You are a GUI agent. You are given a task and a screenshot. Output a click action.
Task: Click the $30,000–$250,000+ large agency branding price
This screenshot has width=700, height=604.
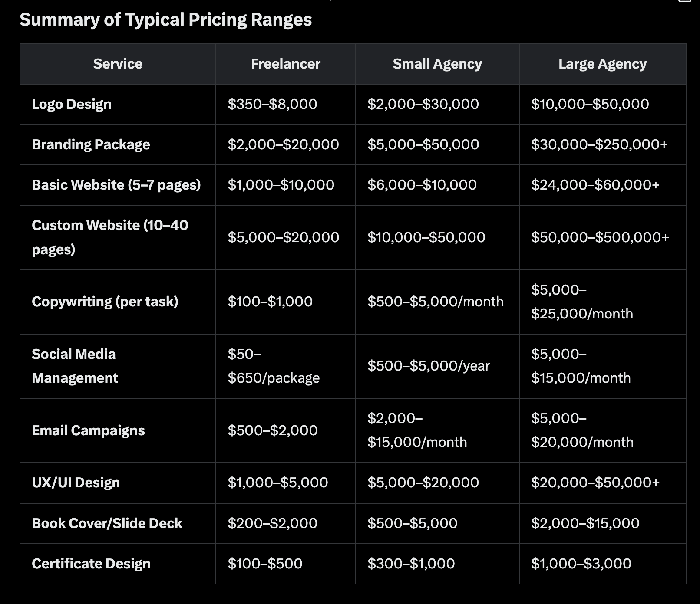tap(599, 145)
